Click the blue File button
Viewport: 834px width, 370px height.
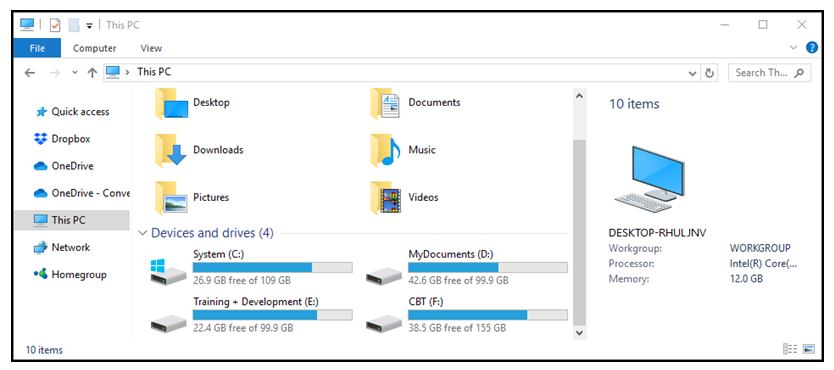point(37,48)
